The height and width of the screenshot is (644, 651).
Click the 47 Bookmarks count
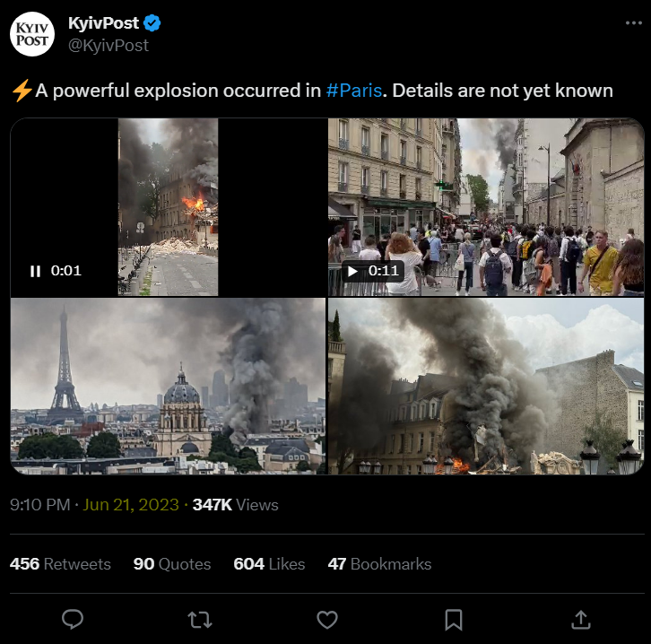pyautogui.click(x=379, y=564)
